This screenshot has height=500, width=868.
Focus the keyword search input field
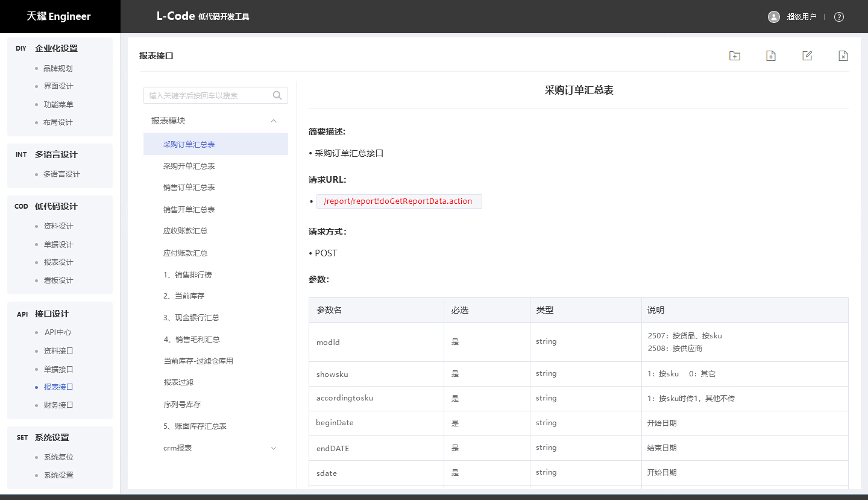pos(208,95)
